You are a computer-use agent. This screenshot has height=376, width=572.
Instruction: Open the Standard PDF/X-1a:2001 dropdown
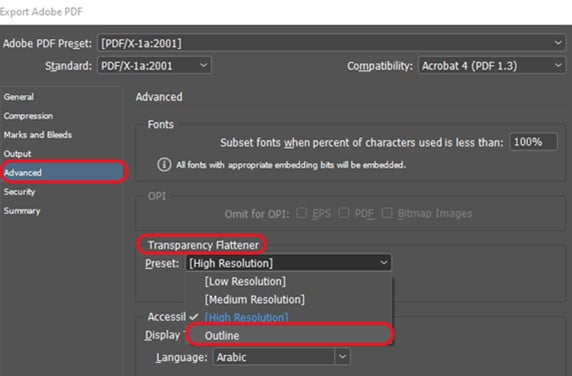coord(154,66)
